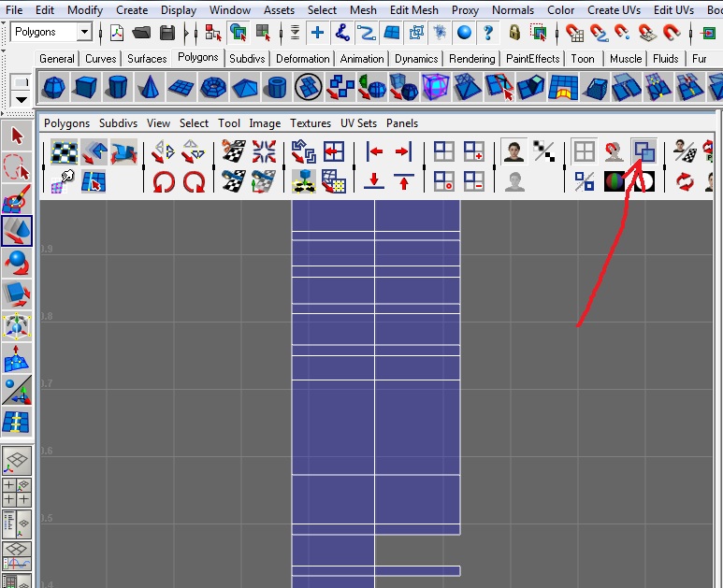Switch to four view layout
Image resolution: width=723 pixels, height=588 pixels.
pos(17,492)
